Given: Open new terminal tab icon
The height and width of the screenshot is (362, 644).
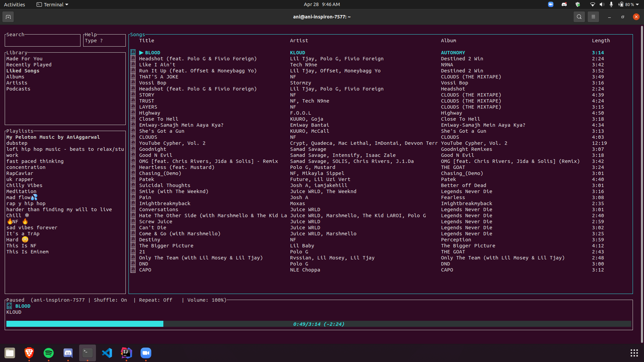Looking at the screenshot, I should pos(8,17).
